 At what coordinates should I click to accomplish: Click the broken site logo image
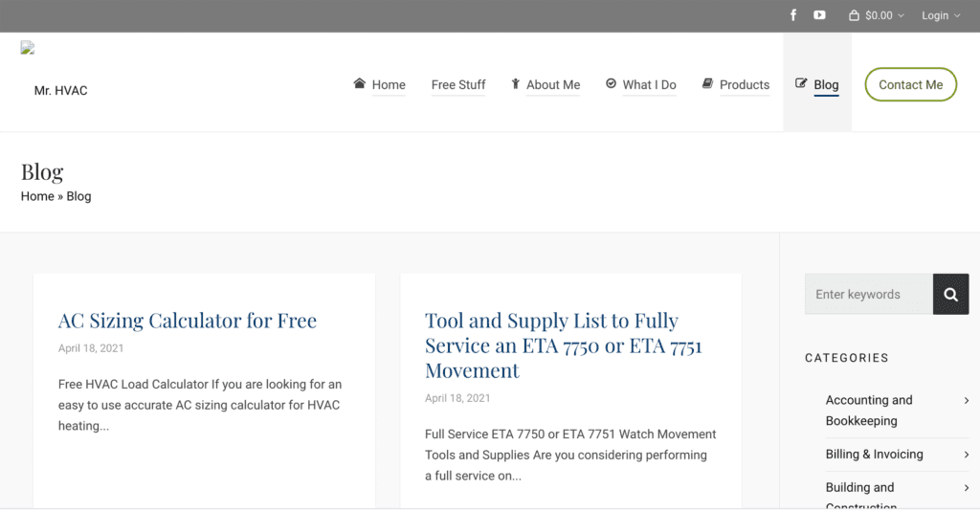[x=28, y=48]
